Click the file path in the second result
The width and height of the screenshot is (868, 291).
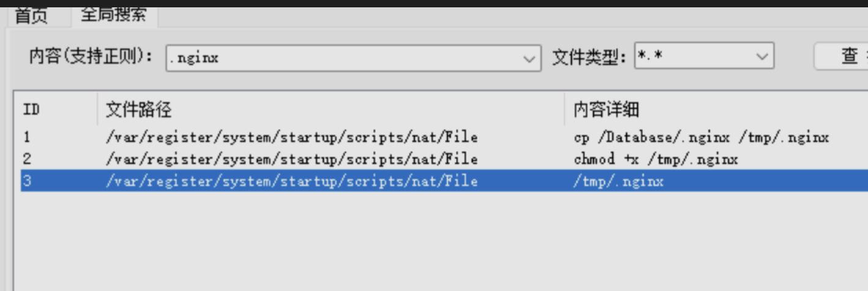pyautogui.click(x=291, y=160)
